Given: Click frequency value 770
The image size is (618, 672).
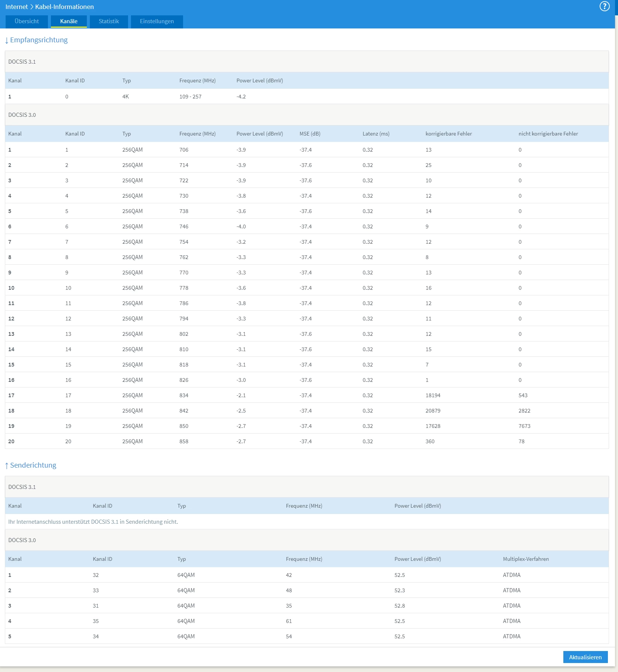Looking at the screenshot, I should [184, 273].
